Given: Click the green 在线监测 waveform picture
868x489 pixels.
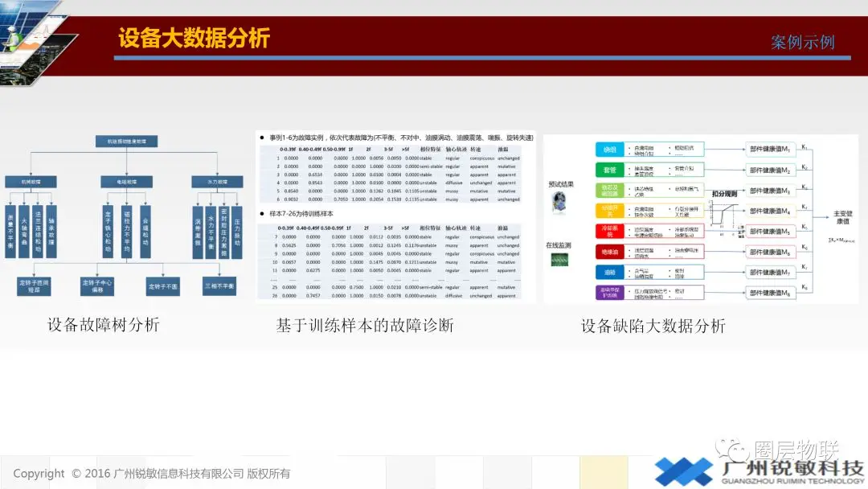Looking at the screenshot, I should click(x=559, y=259).
